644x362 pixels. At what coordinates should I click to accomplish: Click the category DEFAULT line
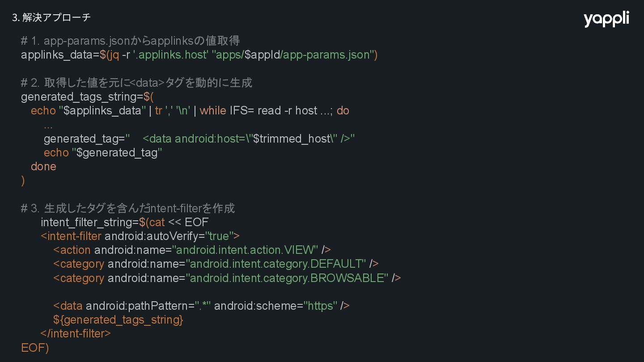216,264
